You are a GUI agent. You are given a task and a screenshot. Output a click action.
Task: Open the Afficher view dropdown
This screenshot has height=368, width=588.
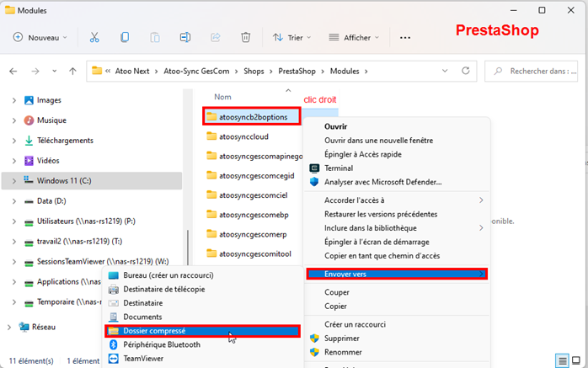click(354, 38)
